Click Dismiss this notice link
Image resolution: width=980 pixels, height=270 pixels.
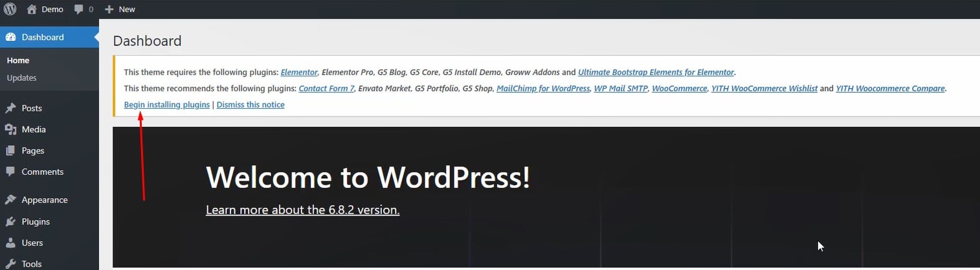pyautogui.click(x=251, y=104)
